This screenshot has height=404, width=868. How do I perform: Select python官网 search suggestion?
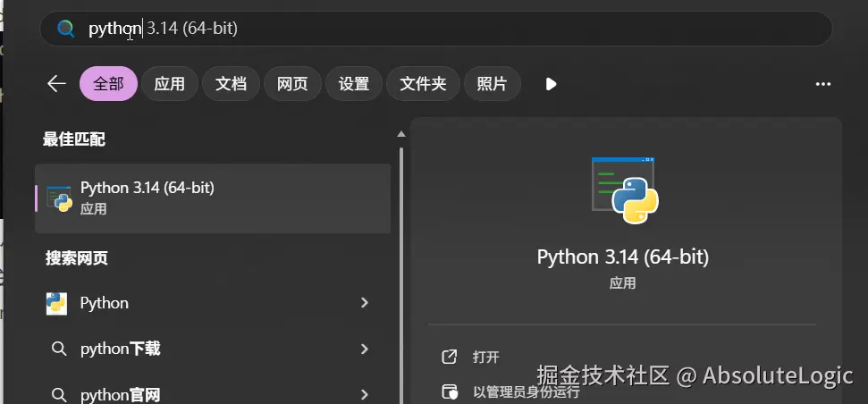click(213, 394)
